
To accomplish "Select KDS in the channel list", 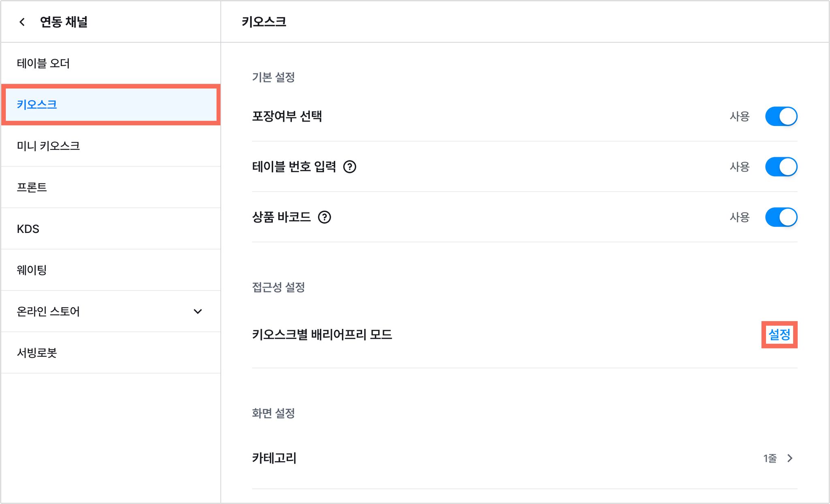I will (111, 229).
